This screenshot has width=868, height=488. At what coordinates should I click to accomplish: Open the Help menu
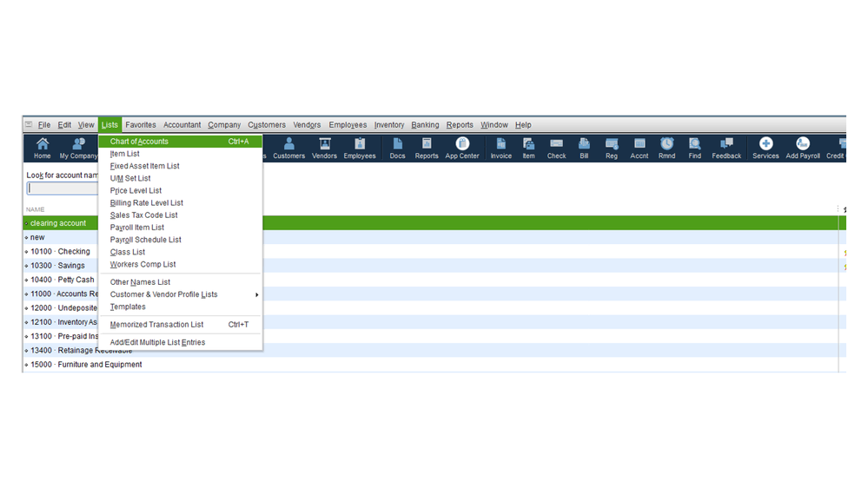click(x=523, y=124)
